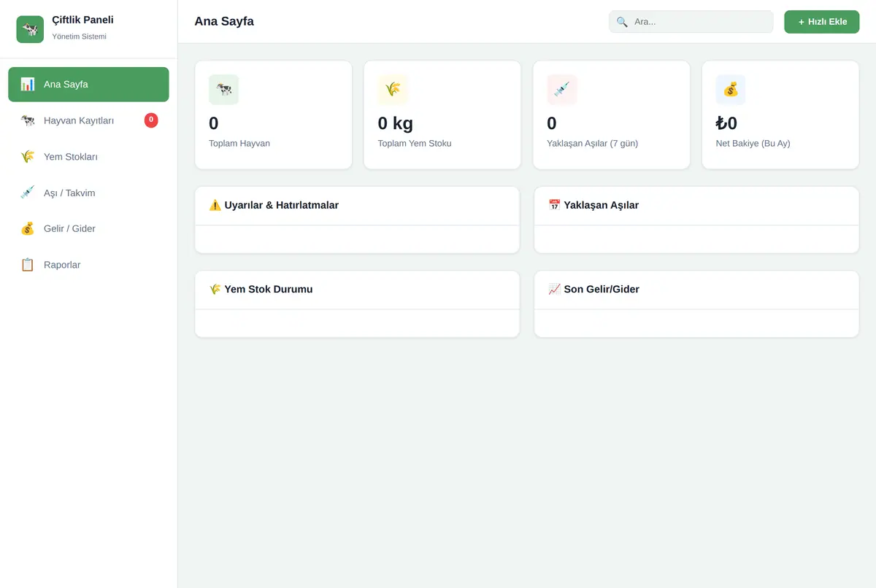The height and width of the screenshot is (588, 876).
Task: Click the Ana Sayfa page title in header
Action: point(224,21)
